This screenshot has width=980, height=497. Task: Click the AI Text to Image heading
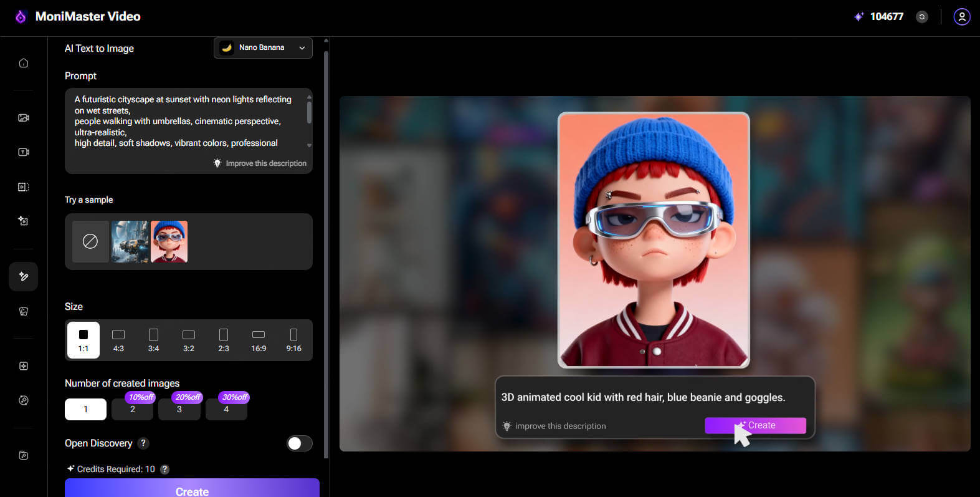(99, 49)
